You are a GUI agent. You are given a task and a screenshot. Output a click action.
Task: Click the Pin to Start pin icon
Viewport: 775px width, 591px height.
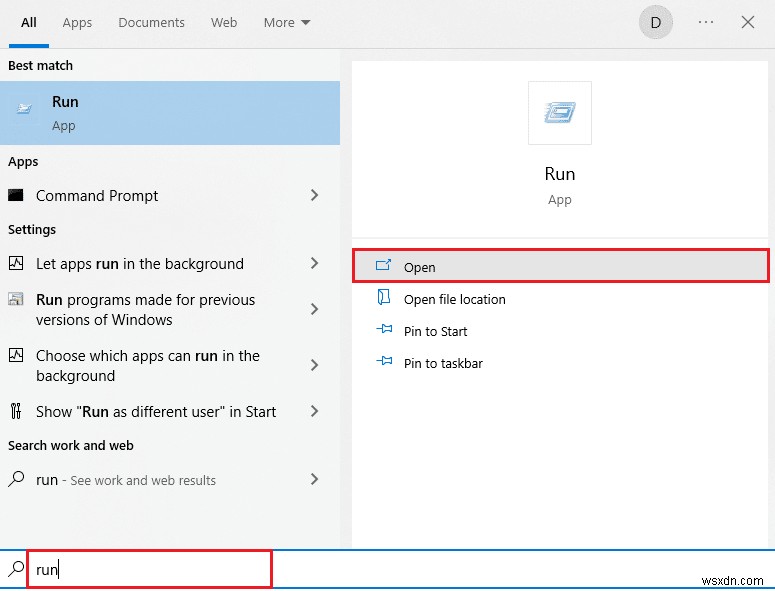click(383, 331)
